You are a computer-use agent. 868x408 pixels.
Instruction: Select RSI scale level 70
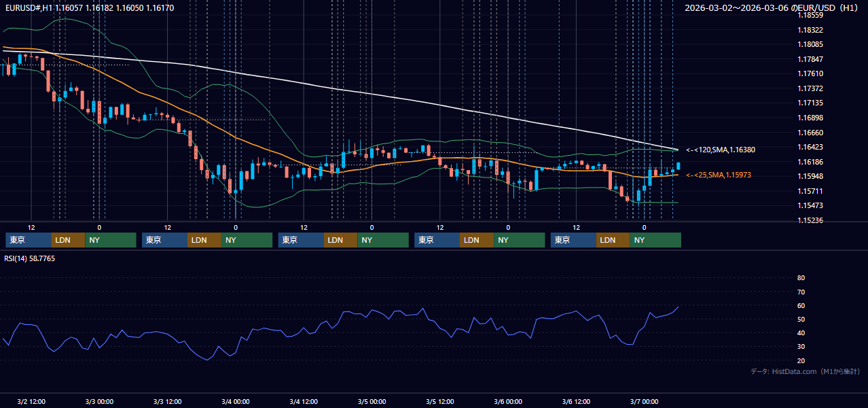pos(801,292)
